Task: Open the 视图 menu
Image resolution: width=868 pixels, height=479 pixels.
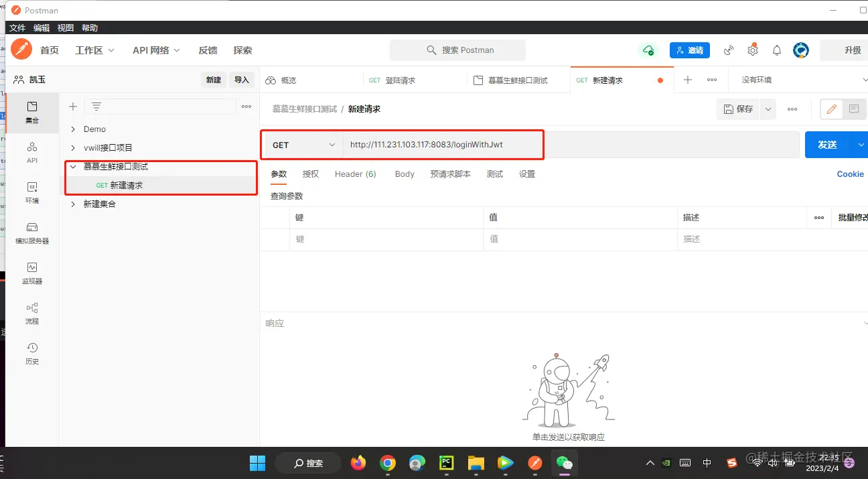Action: click(66, 28)
